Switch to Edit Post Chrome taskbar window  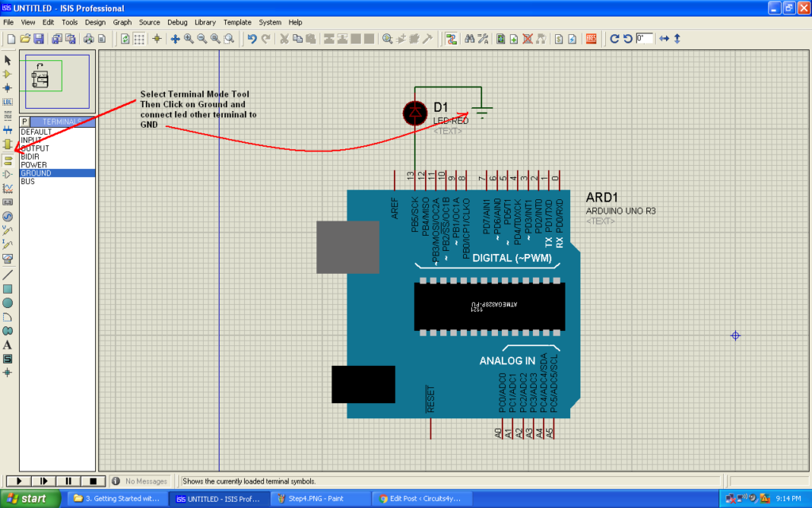423,498
